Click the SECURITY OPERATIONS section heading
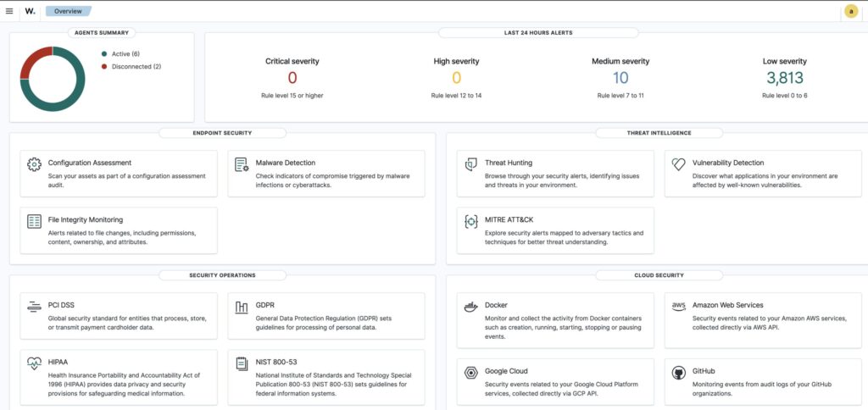 click(222, 275)
